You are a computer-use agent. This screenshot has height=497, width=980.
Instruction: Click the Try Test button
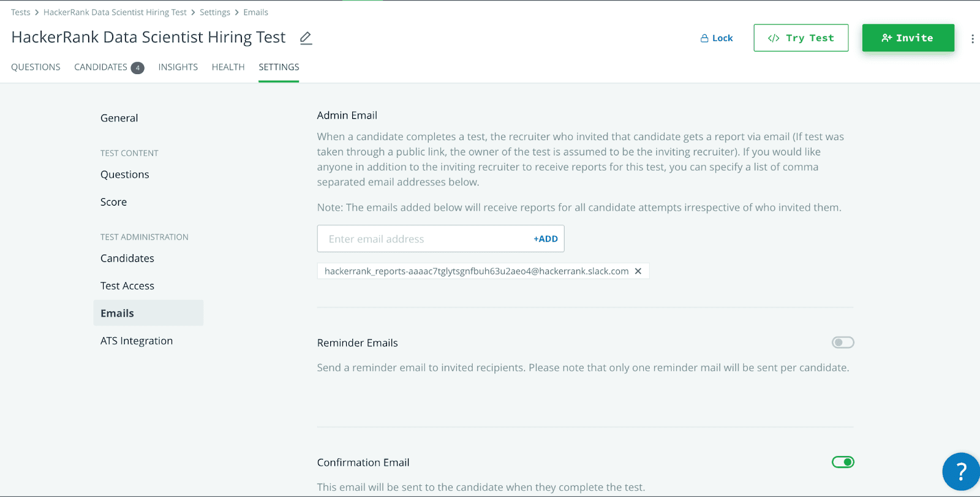tap(801, 38)
